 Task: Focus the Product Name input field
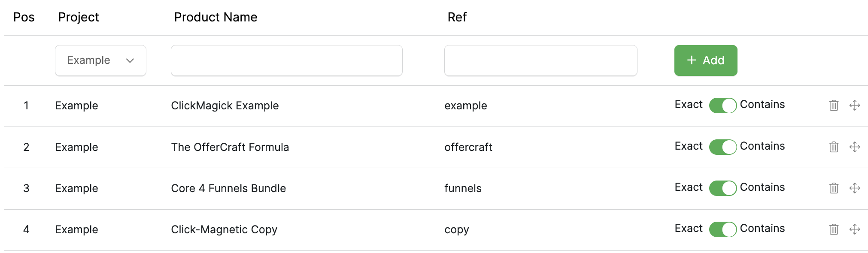286,60
